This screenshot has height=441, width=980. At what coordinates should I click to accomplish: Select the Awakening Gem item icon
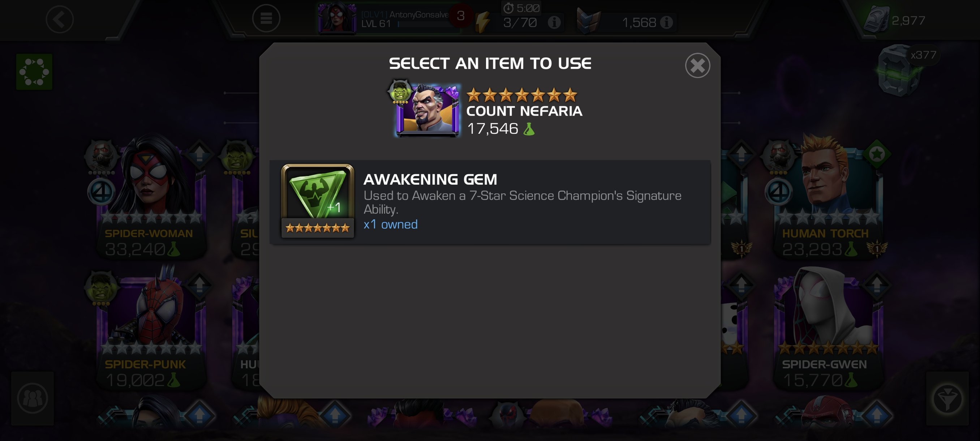pyautogui.click(x=318, y=201)
